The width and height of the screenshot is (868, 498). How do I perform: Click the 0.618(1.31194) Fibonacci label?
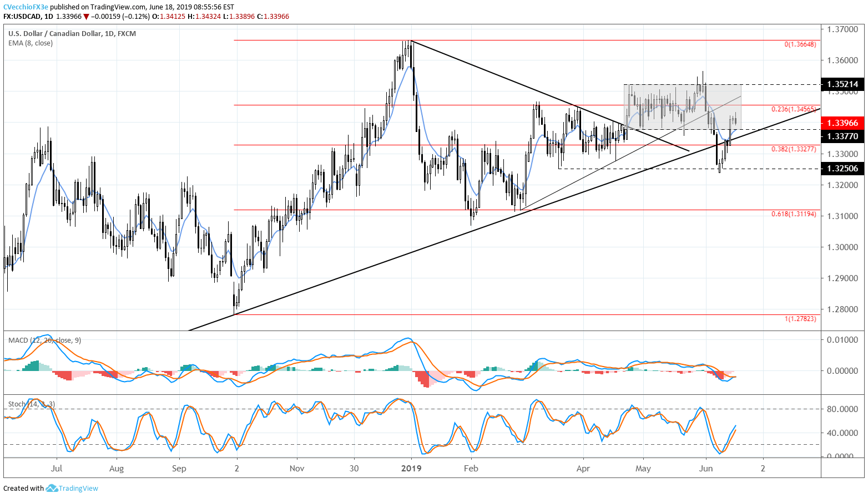click(794, 214)
